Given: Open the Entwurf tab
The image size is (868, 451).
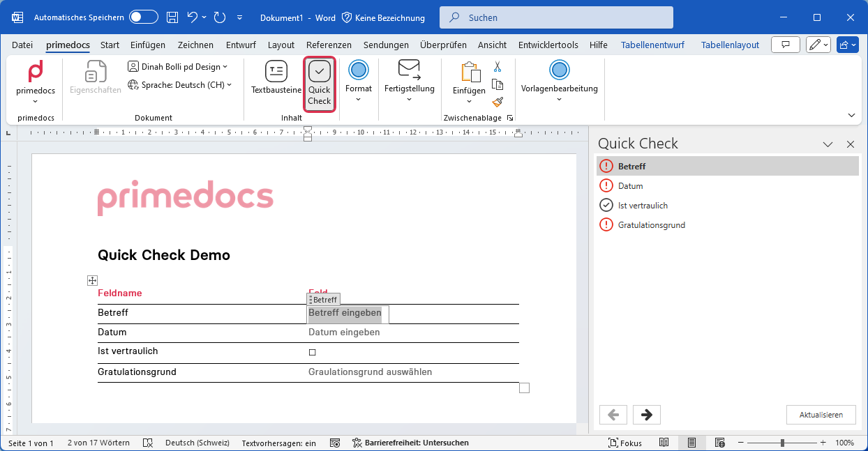Looking at the screenshot, I should point(241,45).
